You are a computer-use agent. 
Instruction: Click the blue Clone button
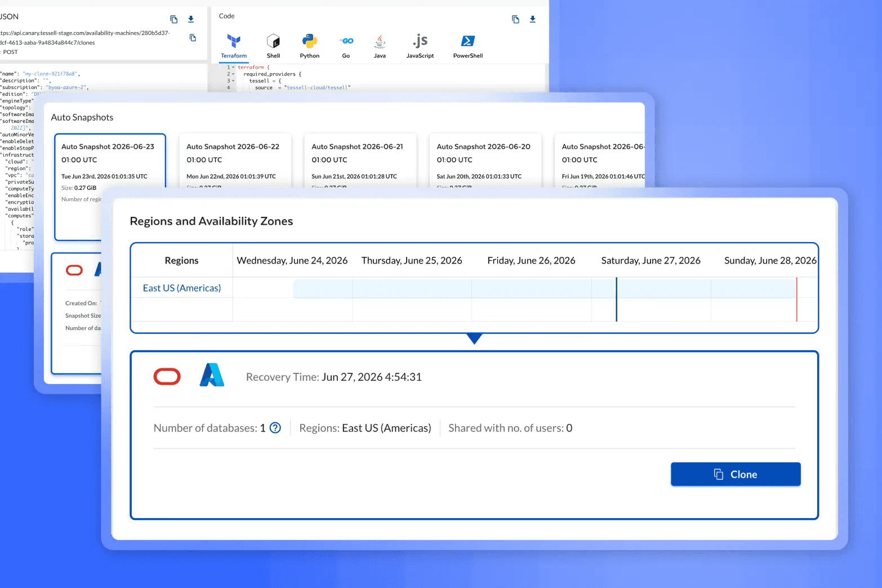736,474
